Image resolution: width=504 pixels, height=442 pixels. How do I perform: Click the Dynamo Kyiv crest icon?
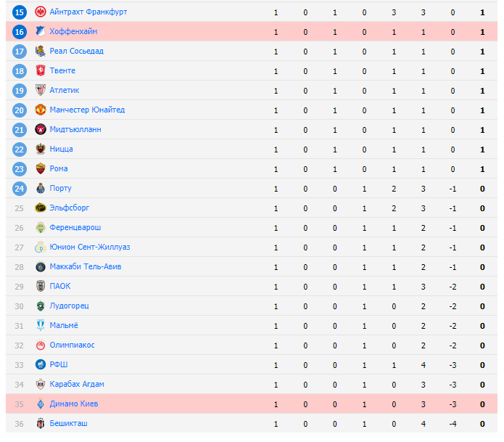(x=41, y=404)
